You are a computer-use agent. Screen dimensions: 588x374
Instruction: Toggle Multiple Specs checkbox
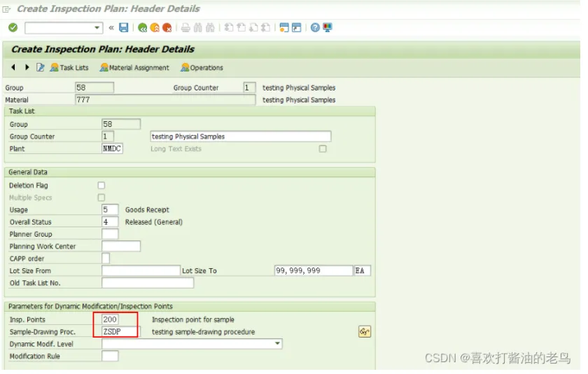[101, 198]
